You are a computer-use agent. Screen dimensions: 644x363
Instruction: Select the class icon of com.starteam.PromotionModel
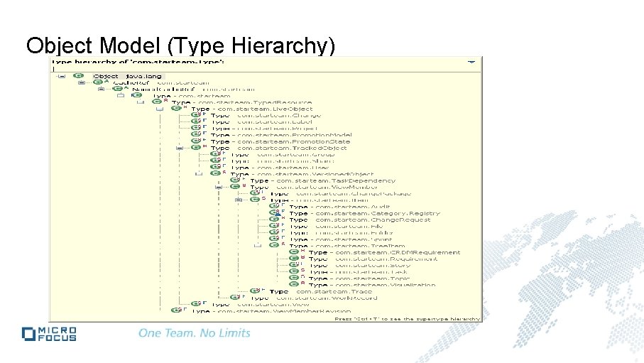pyautogui.click(x=196, y=134)
